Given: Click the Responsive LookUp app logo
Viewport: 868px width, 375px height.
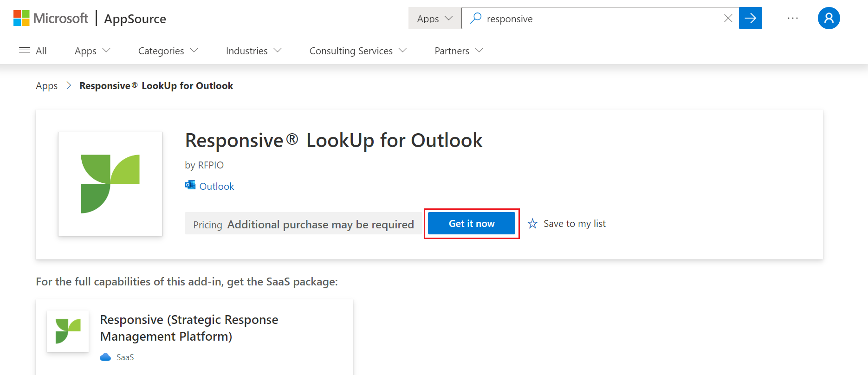Looking at the screenshot, I should point(110,184).
